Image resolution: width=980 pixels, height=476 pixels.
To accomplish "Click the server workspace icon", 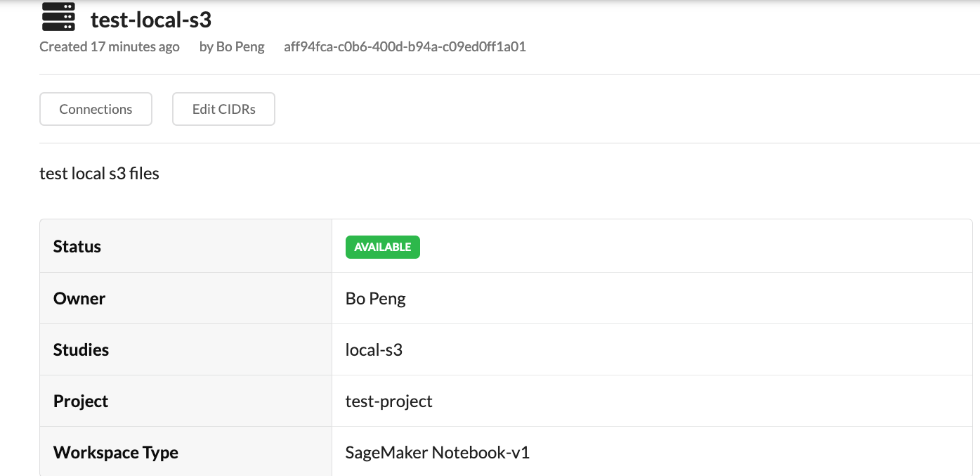I will [58, 17].
